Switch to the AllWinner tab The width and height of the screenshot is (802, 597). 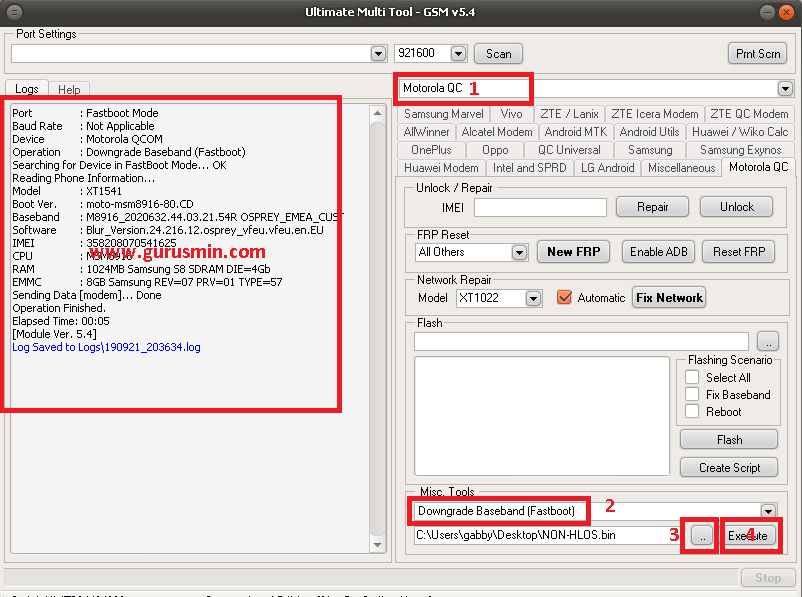(426, 132)
